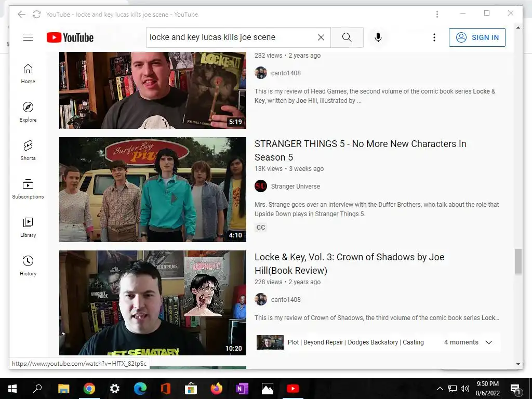This screenshot has height=399, width=532.
Task: Open Stranger Universe channel name
Action: 296,187
